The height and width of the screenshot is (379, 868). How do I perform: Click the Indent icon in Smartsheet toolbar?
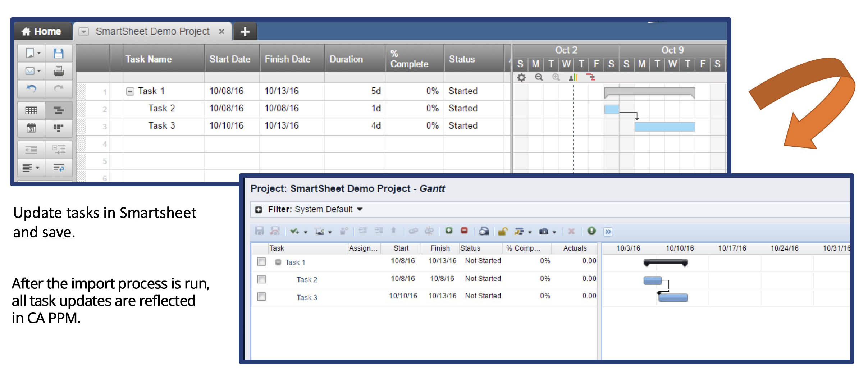(58, 150)
